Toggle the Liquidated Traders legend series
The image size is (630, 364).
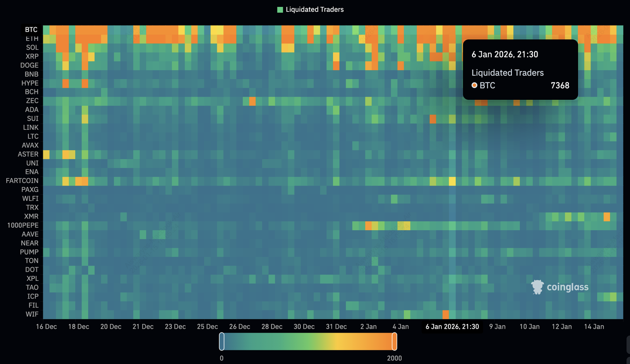315,9
